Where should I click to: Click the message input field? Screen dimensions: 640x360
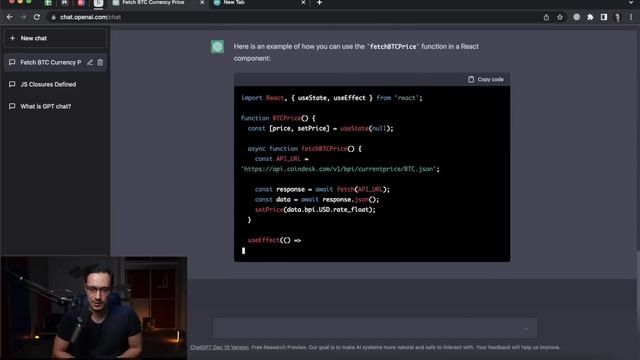pos(375,329)
